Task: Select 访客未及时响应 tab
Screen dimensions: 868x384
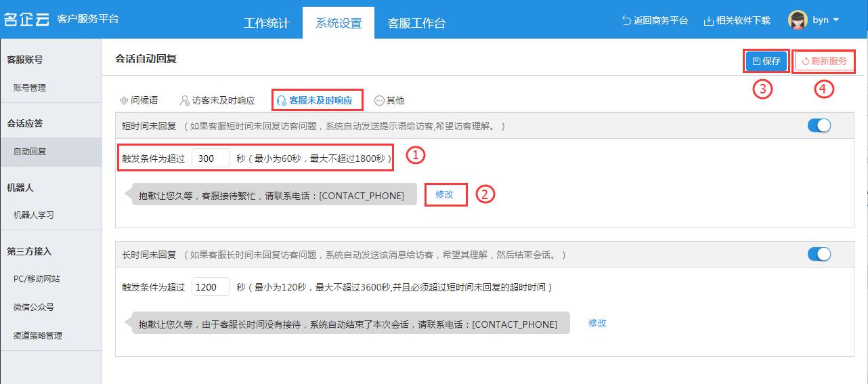Action: coord(217,100)
